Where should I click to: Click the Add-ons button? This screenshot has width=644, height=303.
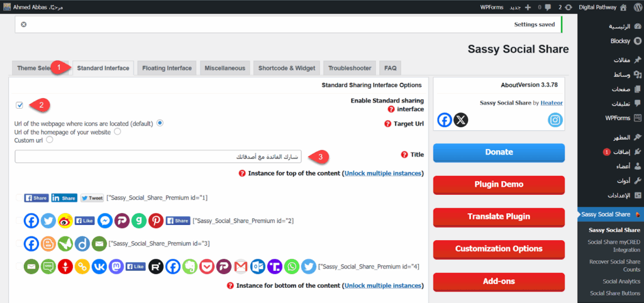point(499,282)
